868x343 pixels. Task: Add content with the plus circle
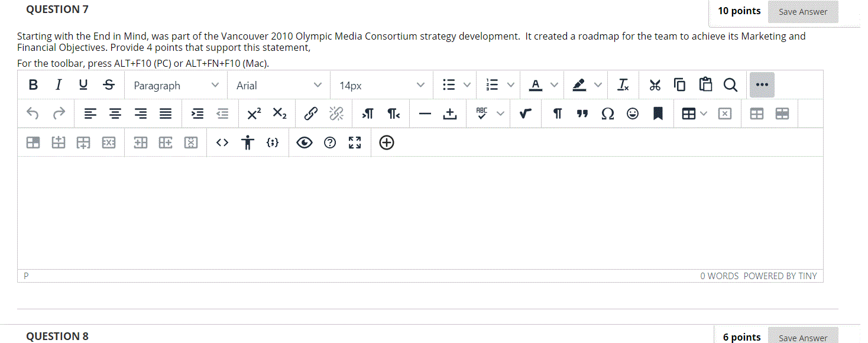coord(387,143)
